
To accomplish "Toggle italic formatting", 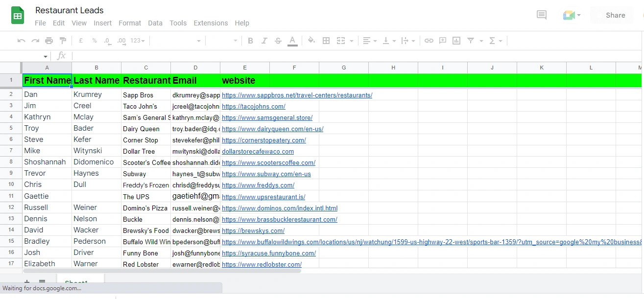I will tap(264, 41).
